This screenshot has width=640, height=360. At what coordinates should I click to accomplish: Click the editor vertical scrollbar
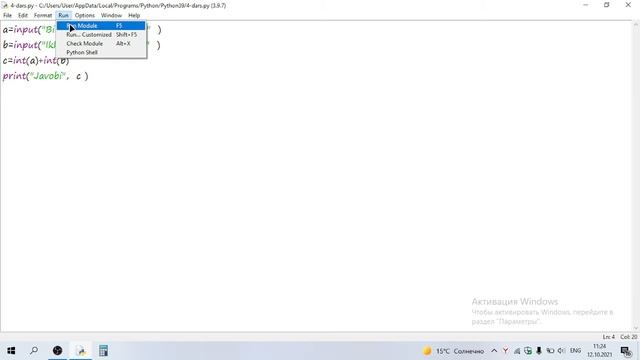(636, 176)
